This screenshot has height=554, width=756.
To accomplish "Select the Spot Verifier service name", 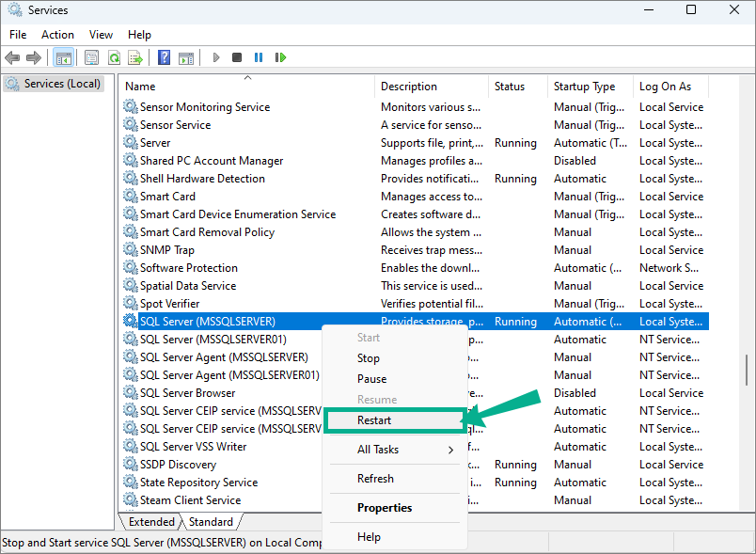I will [169, 304].
